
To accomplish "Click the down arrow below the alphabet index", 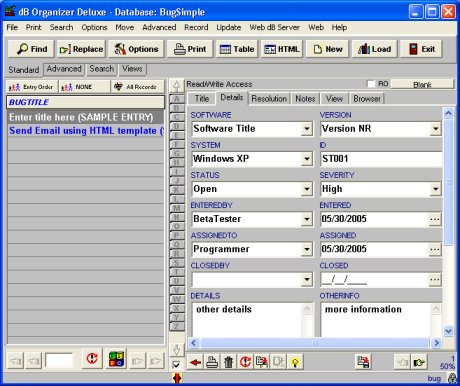I will point(177,350).
